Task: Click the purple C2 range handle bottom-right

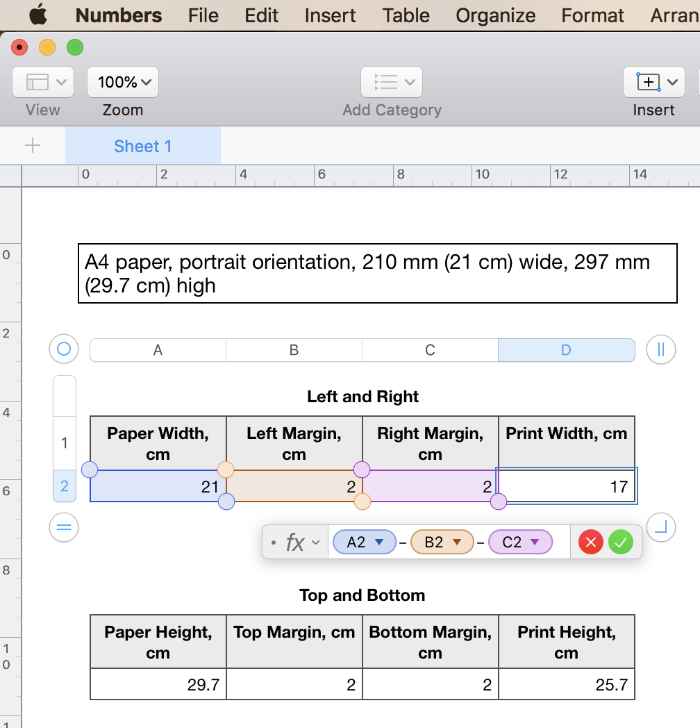Action: pyautogui.click(x=498, y=502)
